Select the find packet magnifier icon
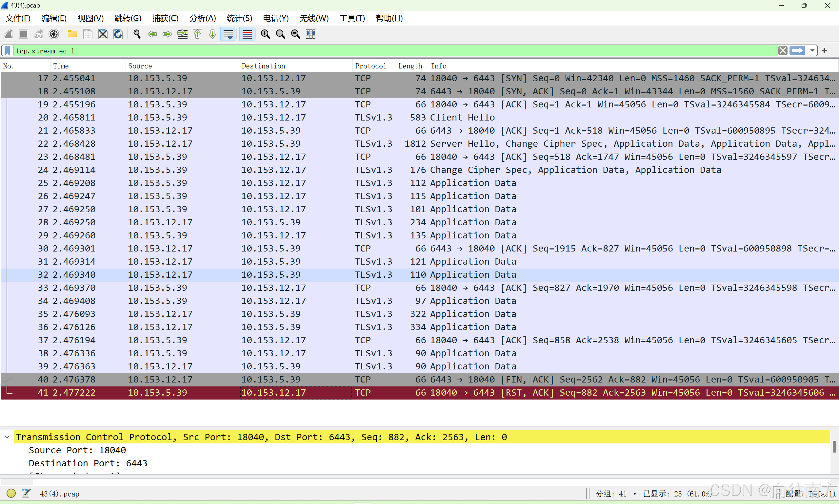This screenshot has width=839, height=504. tap(137, 34)
